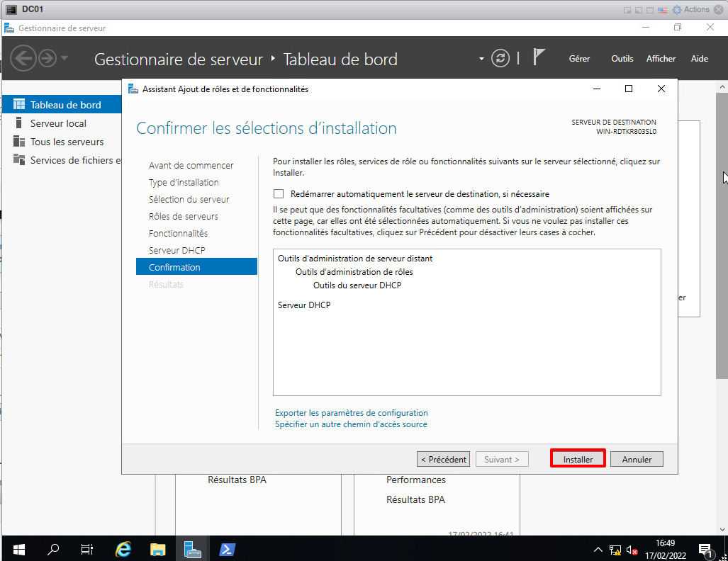Image resolution: width=728 pixels, height=561 pixels.
Task: Launch PowerShell from the taskbar
Action: [x=227, y=549]
